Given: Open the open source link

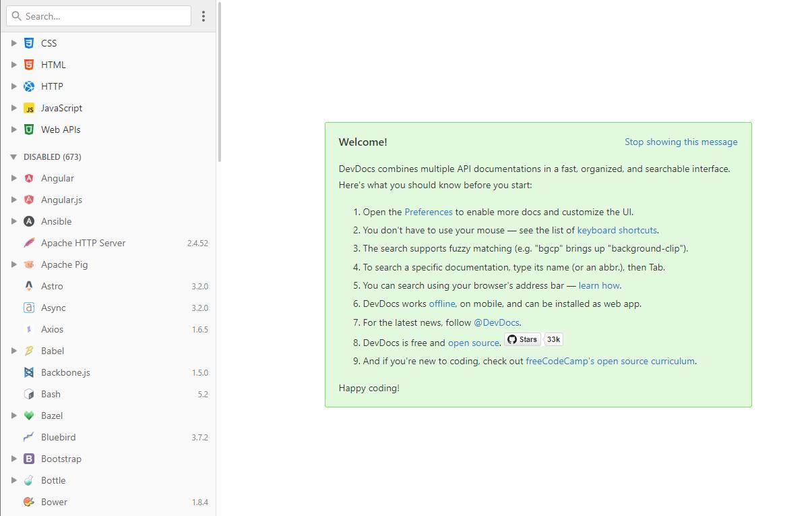Looking at the screenshot, I should [473, 343].
